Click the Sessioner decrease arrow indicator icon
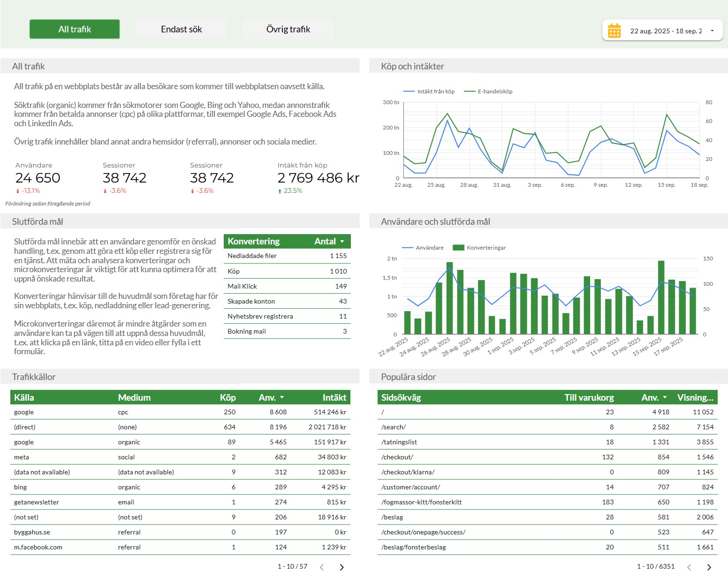Image resolution: width=728 pixels, height=571 pixels. click(x=105, y=191)
